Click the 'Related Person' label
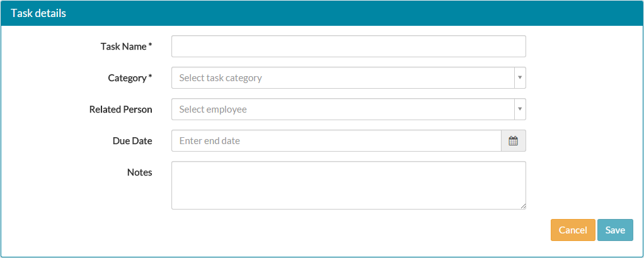Screen dimensions: 644x258 coord(120,109)
